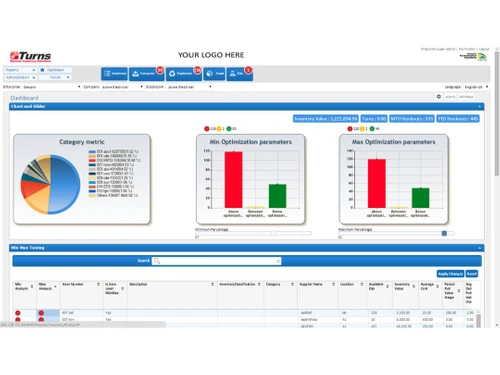Open the Enterprise dropdown
500x375 pixels.
point(52,87)
